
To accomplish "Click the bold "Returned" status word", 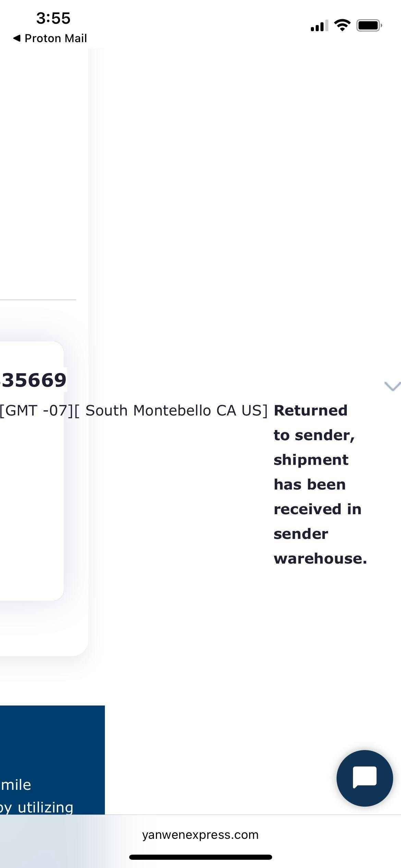I will pos(311,410).
